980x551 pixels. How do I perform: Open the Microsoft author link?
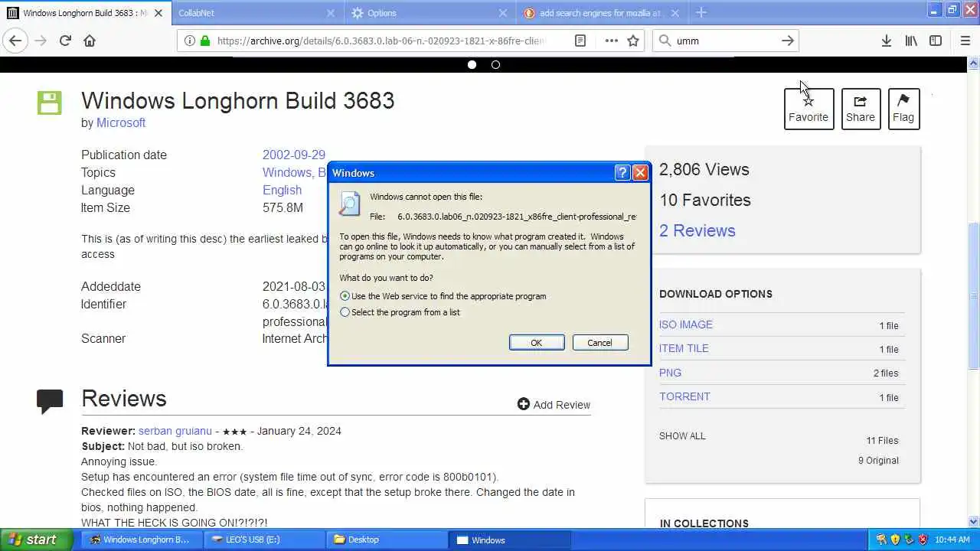121,122
